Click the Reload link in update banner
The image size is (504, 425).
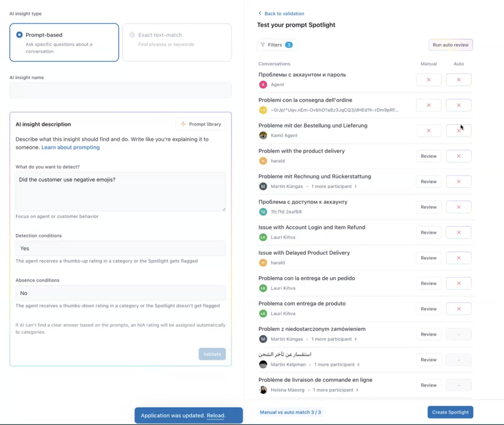[x=215, y=415]
